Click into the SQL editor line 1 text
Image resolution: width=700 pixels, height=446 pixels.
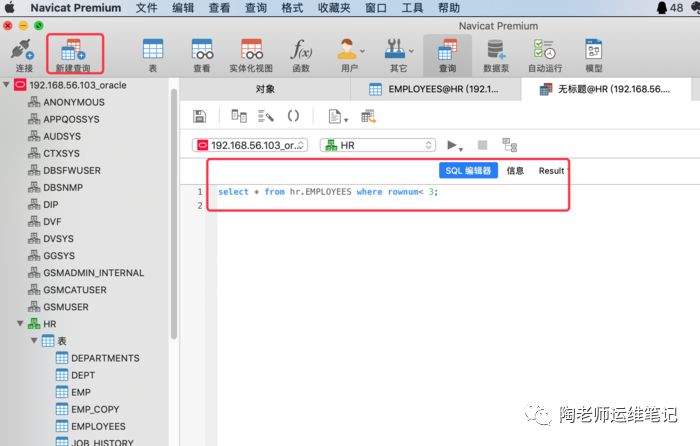point(328,192)
